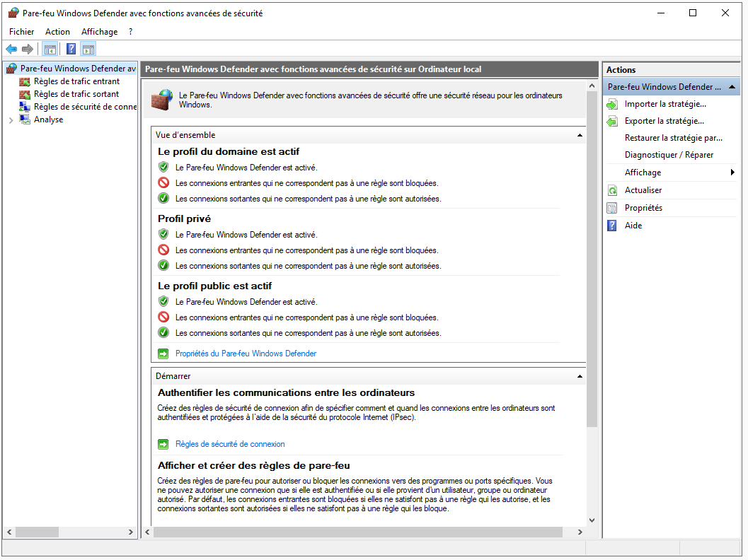Click the window title bar app icon

click(x=13, y=13)
